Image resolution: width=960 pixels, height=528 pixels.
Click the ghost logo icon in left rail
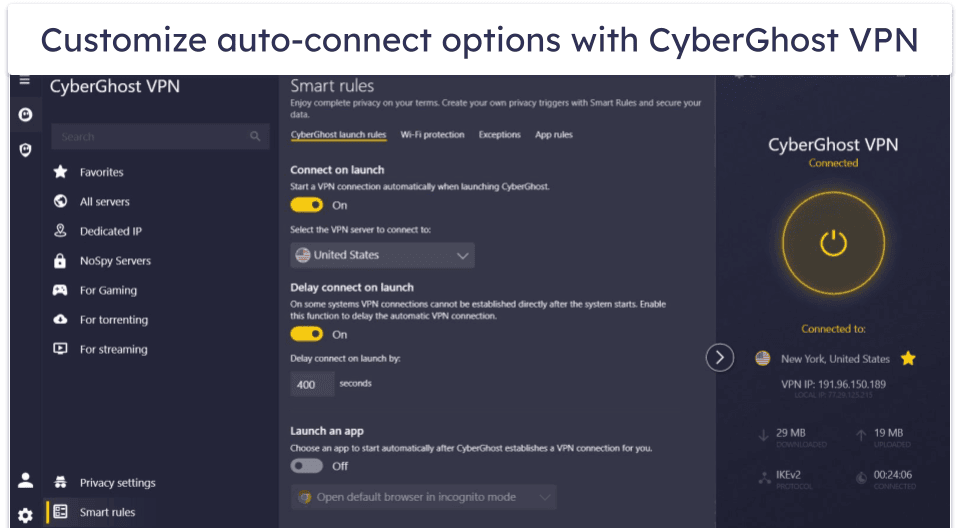tap(25, 115)
